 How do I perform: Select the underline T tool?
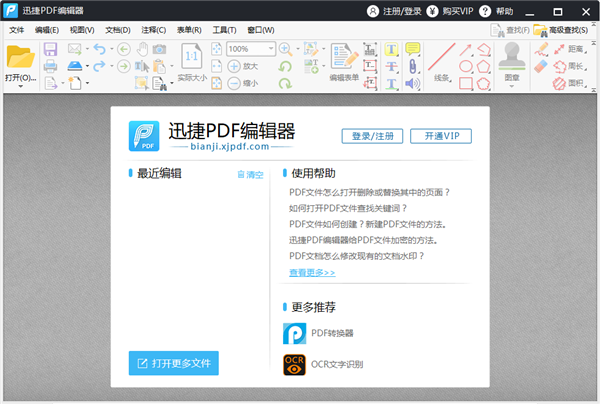pyautogui.click(x=391, y=83)
